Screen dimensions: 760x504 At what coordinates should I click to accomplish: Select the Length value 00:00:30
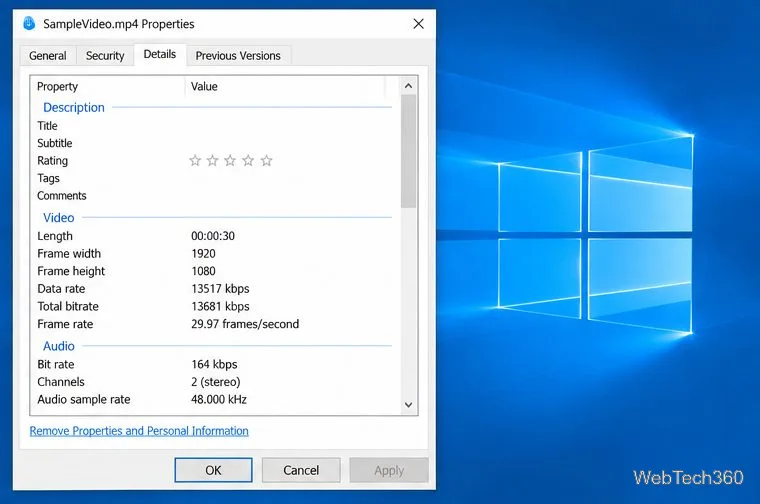click(x=213, y=236)
